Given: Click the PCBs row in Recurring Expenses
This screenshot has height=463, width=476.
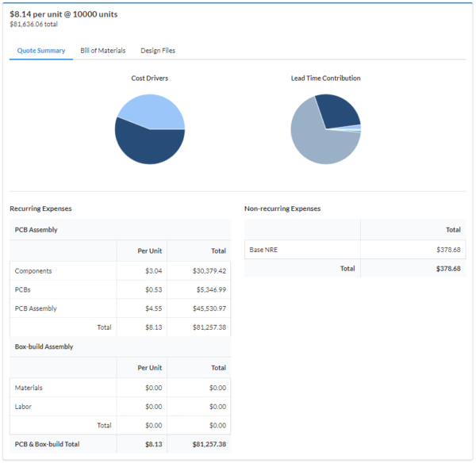Looking at the screenshot, I should [24, 289].
